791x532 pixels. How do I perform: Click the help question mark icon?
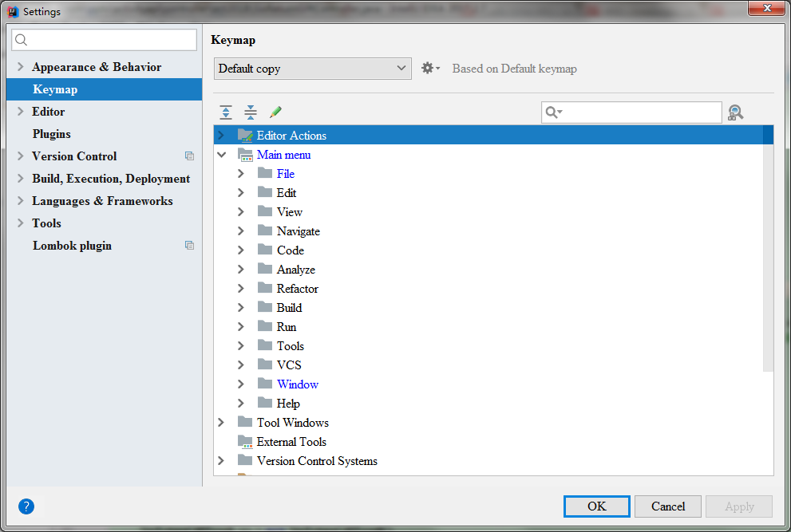point(26,506)
